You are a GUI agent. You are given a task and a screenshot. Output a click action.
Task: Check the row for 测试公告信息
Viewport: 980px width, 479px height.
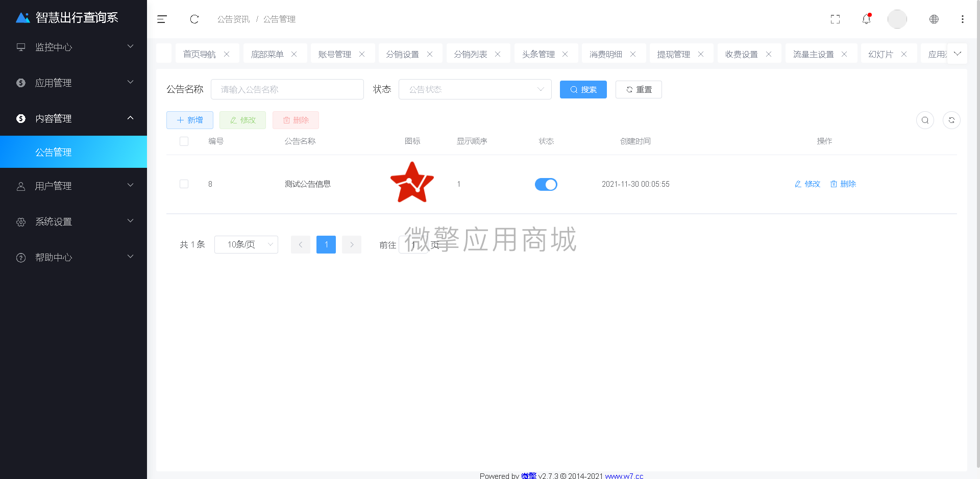pos(184,184)
